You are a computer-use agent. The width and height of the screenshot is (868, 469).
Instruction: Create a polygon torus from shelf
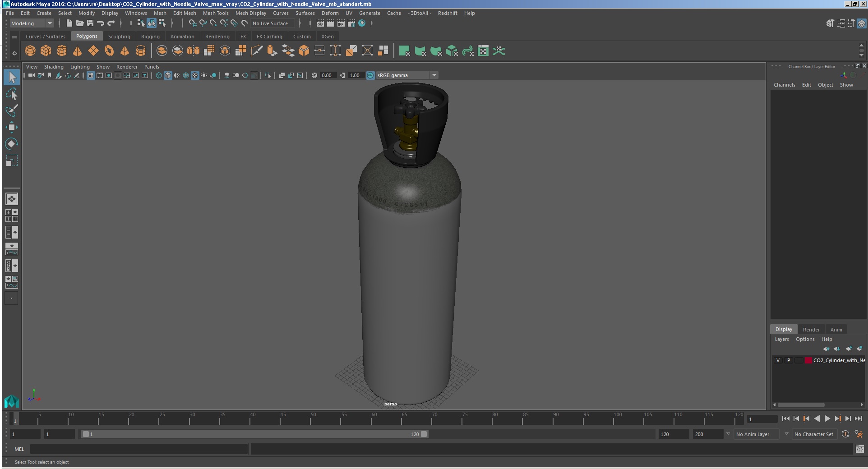click(x=109, y=51)
